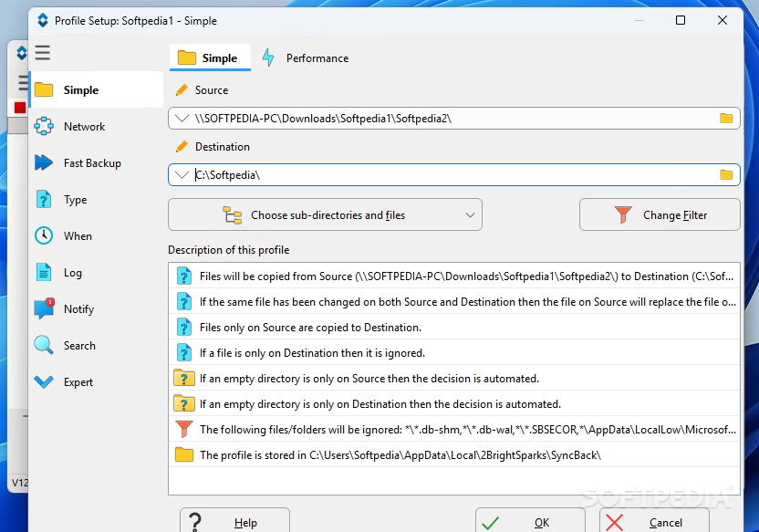The width and height of the screenshot is (759, 532).
Task: Open the When schedule settings
Action: (x=97, y=236)
